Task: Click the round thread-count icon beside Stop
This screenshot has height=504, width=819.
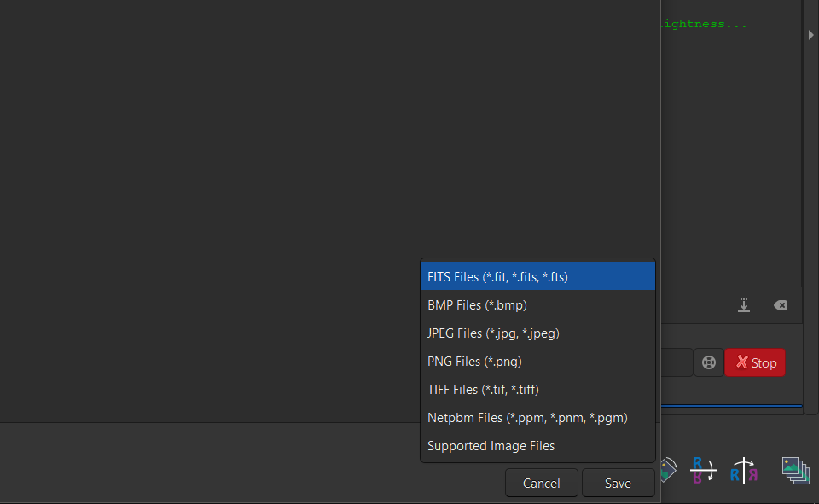Action: click(708, 362)
